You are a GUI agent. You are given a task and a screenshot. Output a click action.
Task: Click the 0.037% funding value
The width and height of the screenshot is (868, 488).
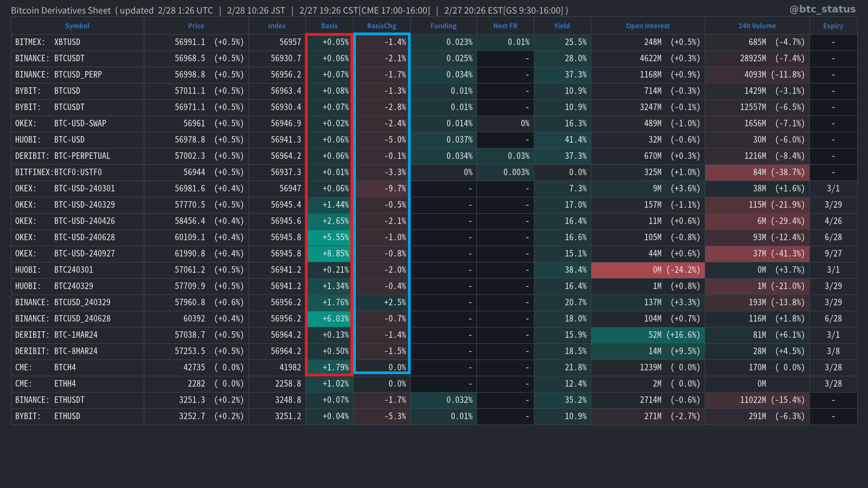(459, 140)
